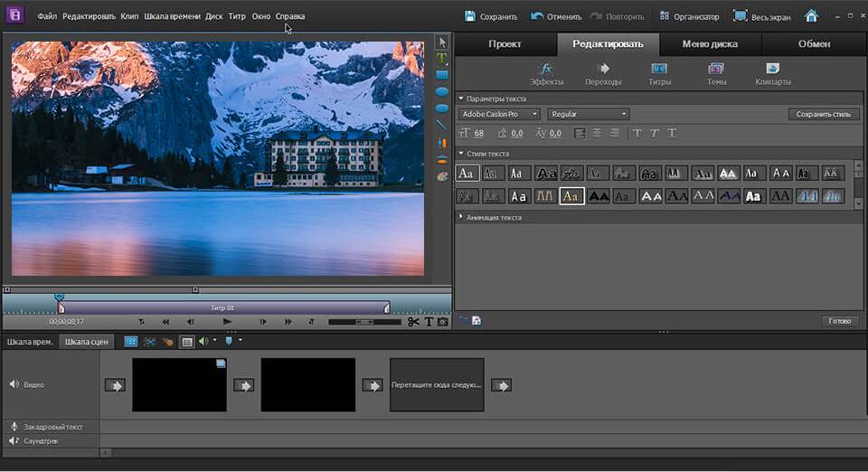868x472 pixels.
Task: Click the timeline marker icon
Action: (229, 342)
